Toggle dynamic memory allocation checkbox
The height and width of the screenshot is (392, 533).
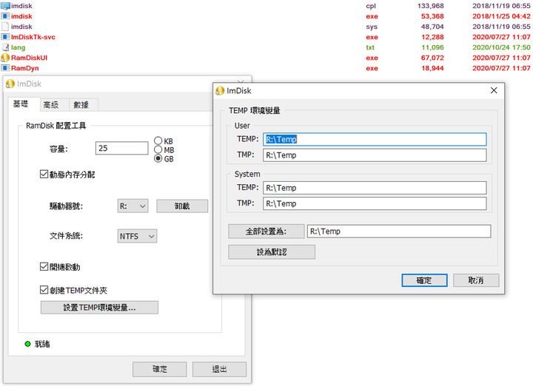tap(44, 175)
